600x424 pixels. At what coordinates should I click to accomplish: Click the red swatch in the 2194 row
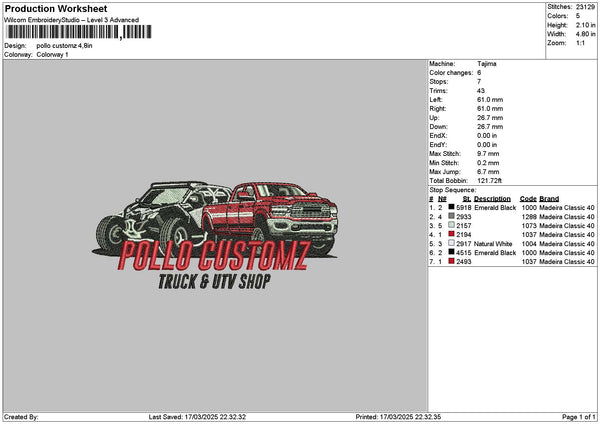pos(452,234)
